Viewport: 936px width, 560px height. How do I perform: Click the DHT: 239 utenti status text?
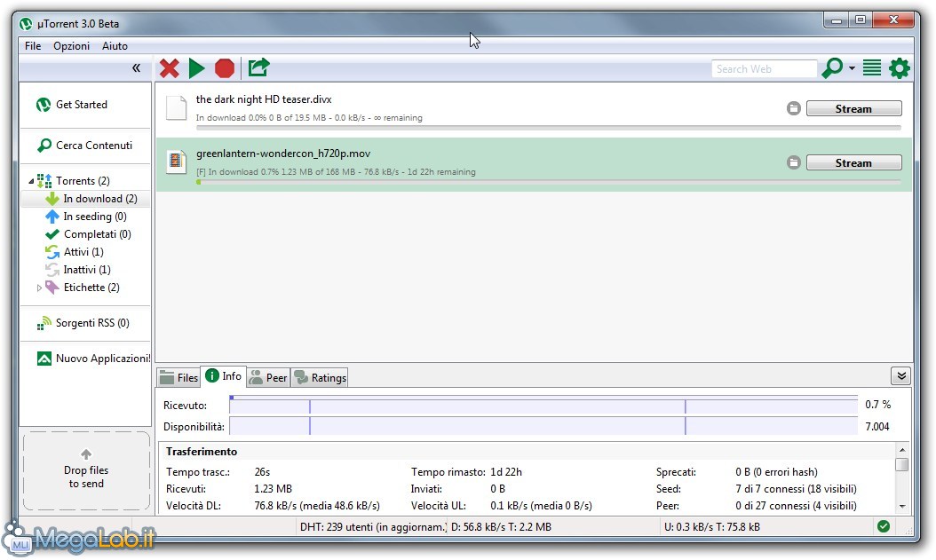372,526
